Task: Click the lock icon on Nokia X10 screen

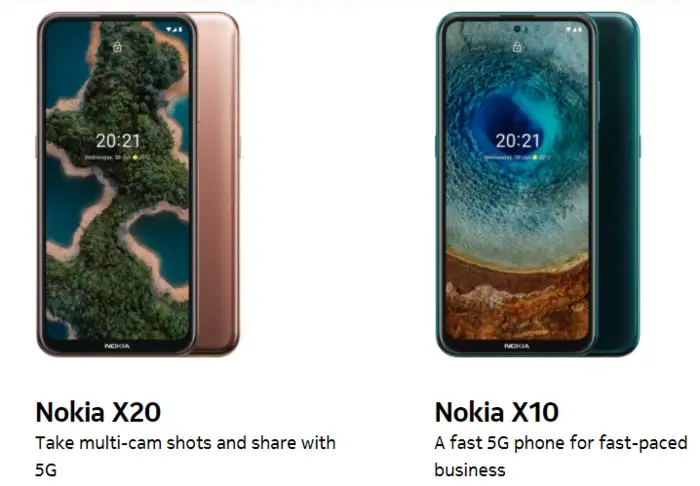Action: pos(517,47)
